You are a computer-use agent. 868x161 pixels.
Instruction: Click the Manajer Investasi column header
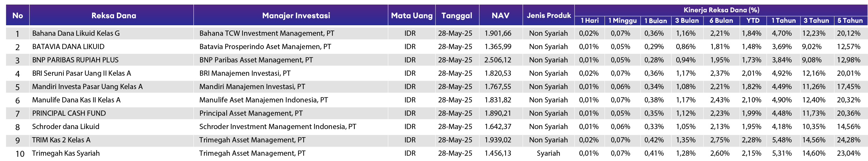click(x=296, y=15)
